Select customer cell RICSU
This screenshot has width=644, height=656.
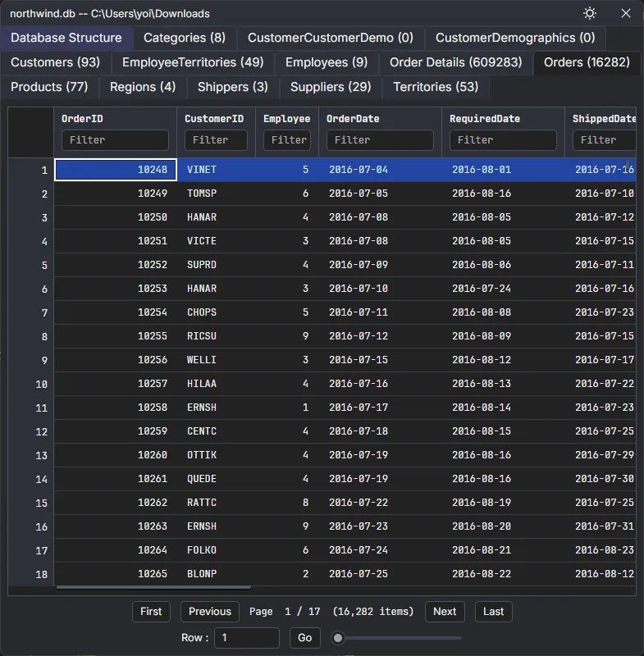216,336
